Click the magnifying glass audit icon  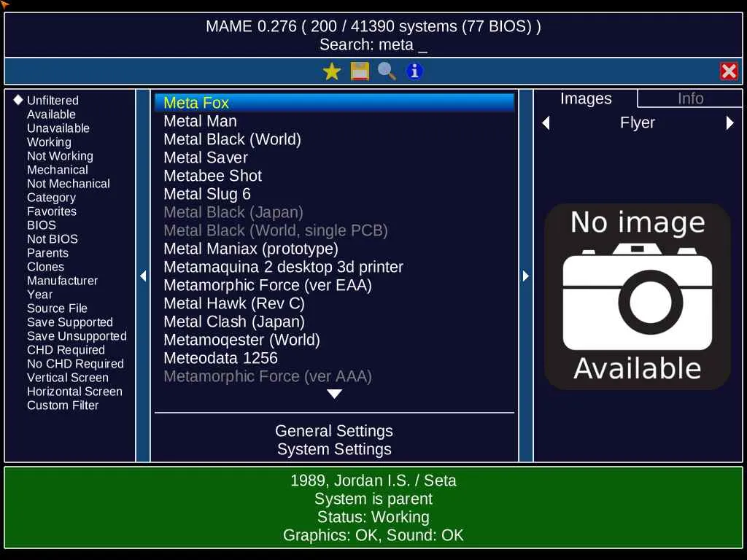387,72
